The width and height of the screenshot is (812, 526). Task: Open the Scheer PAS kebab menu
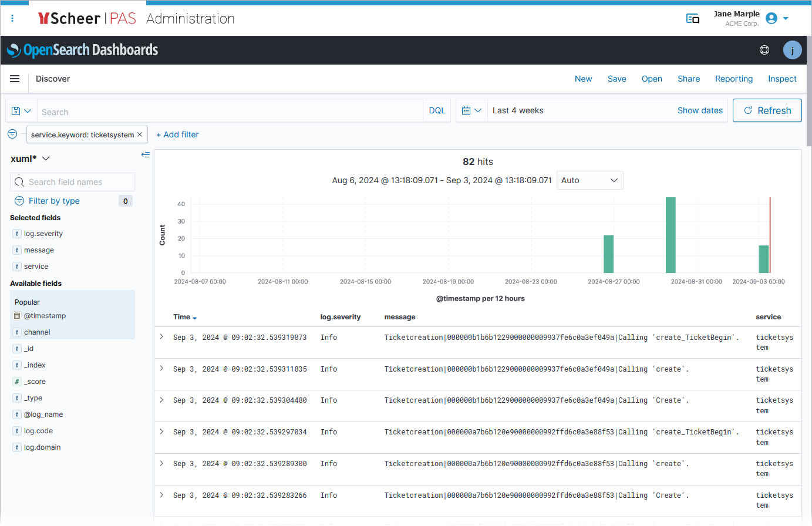click(12, 18)
